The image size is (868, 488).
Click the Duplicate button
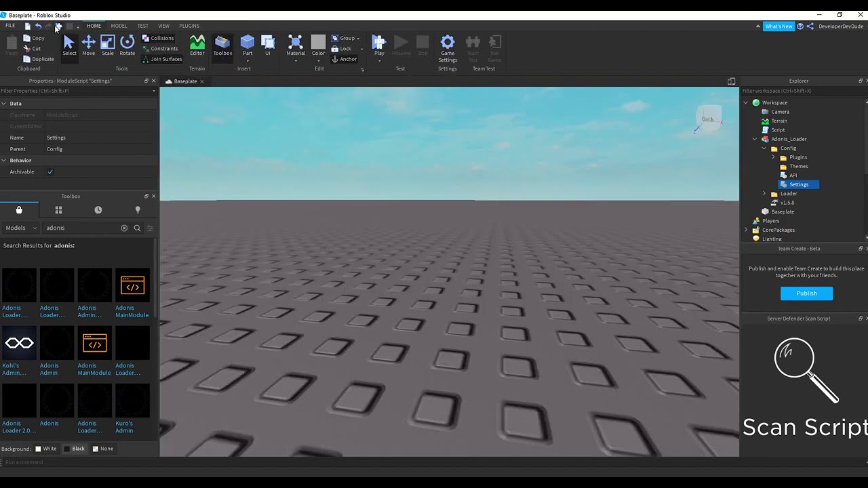(x=38, y=59)
